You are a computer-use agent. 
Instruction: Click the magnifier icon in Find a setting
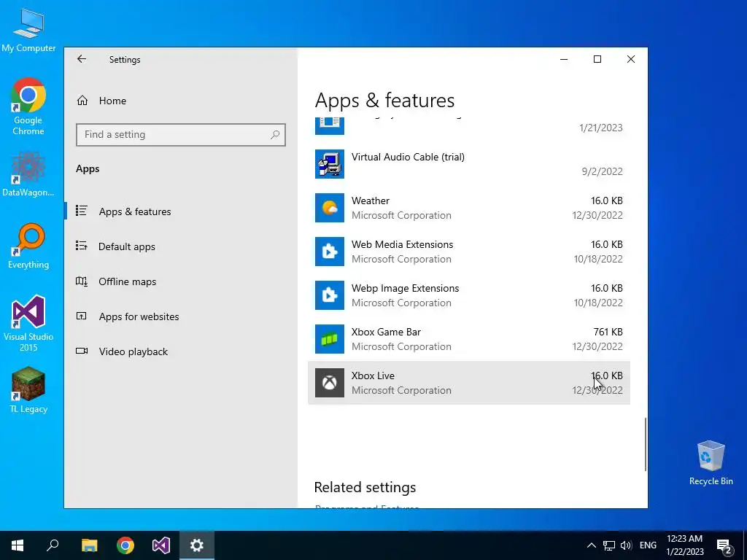275,135
